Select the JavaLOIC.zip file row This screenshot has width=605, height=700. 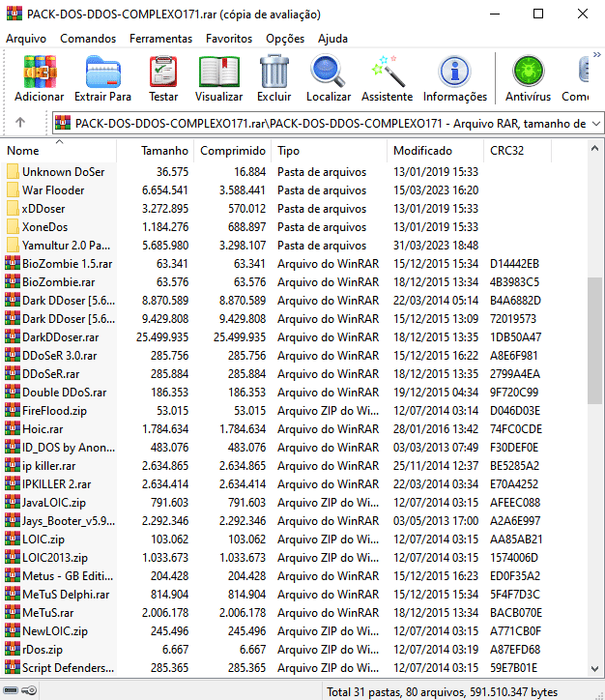[x=54, y=503]
